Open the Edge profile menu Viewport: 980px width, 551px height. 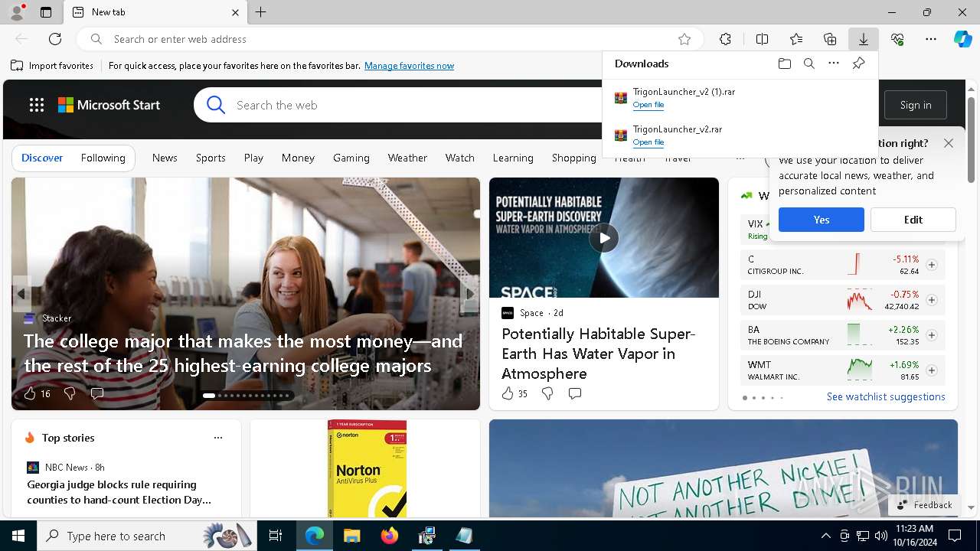16,12
